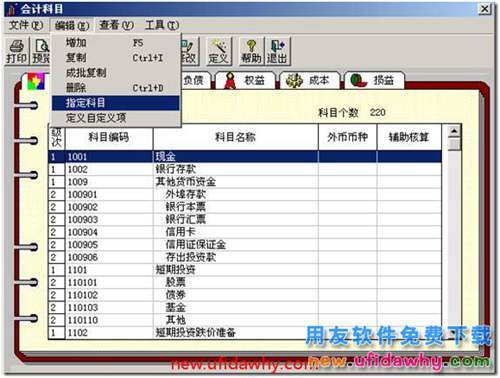Image resolution: width=500 pixels, height=378 pixels.
Task: Select the row 110110 其他
Action: (245, 320)
